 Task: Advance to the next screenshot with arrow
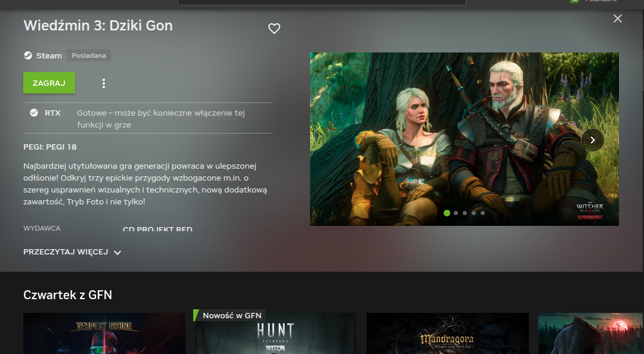[592, 140]
